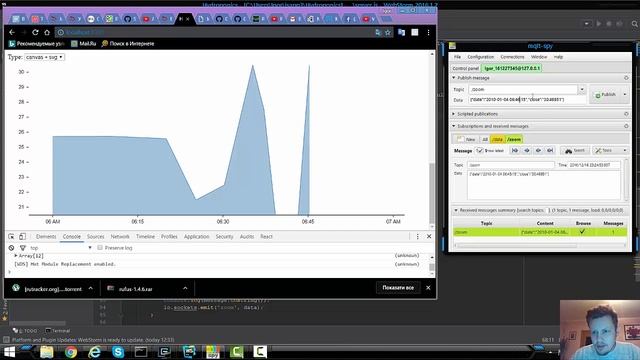Click the Publish button in mqtt-spy
Image resolution: width=640 pixels, height=360 pixels.
coord(606,94)
